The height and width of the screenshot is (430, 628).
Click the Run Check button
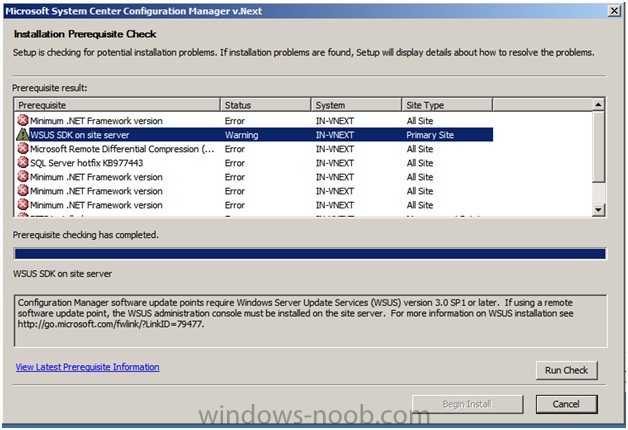tap(566, 370)
